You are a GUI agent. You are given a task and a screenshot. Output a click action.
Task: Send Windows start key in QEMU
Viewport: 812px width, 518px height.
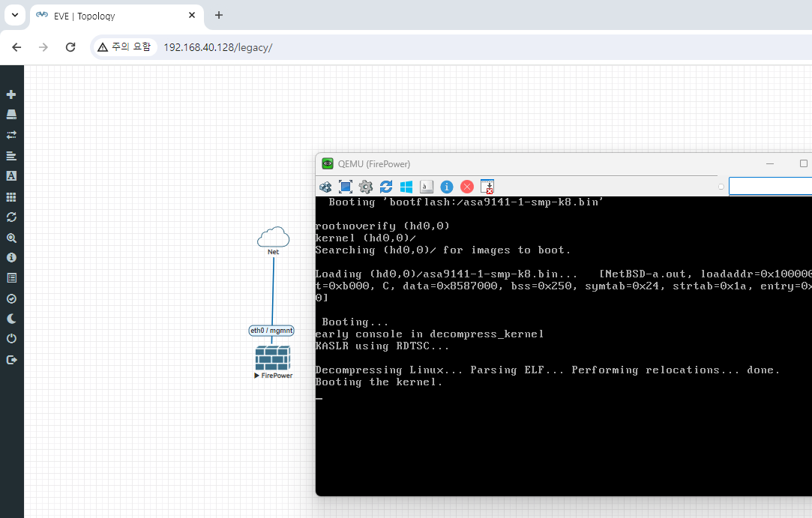pos(406,187)
